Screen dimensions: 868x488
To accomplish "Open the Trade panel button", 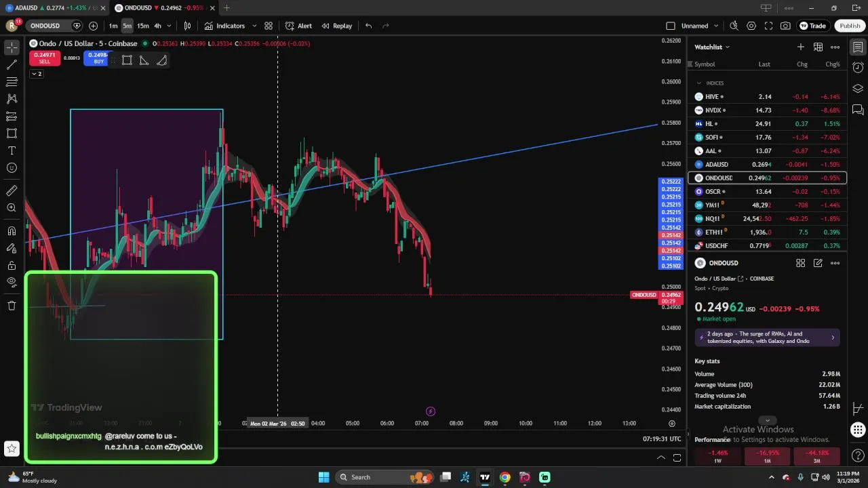I will tap(812, 26).
